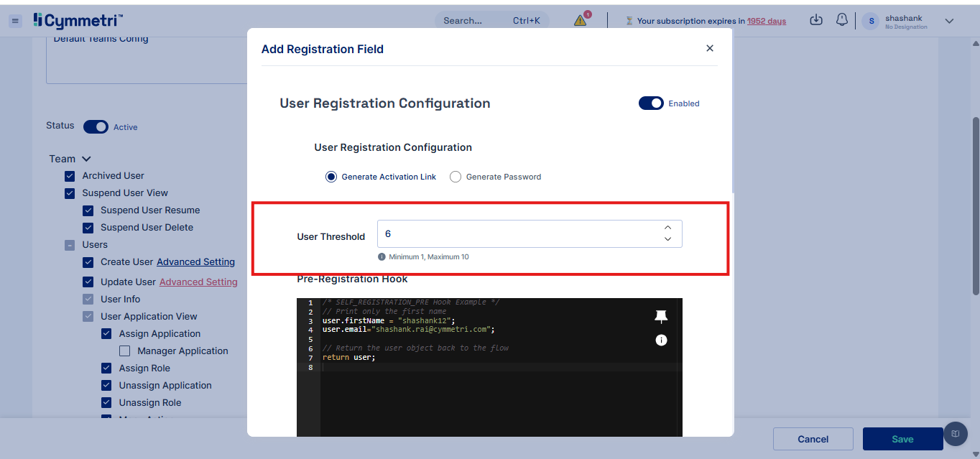The width and height of the screenshot is (980, 459).
Task: Check Manager Application checkbox
Action: (x=124, y=351)
